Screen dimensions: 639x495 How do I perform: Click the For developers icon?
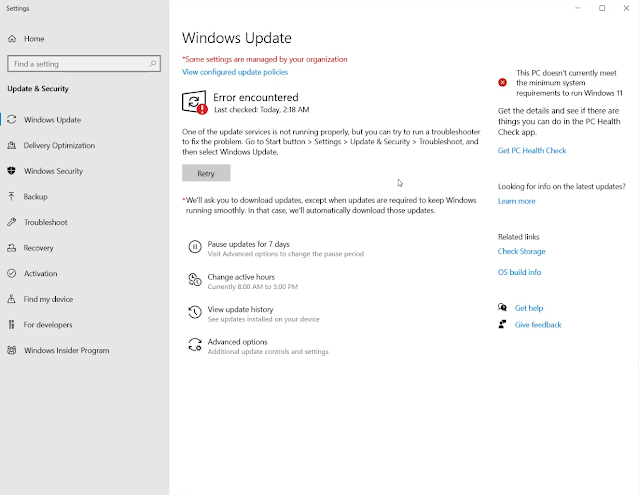(x=11, y=325)
